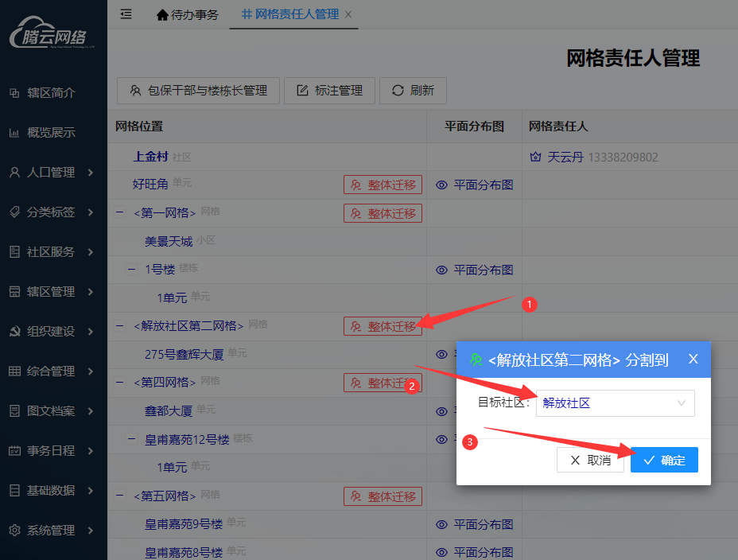Close the 分割到 dialog
738x560 pixels.
tap(693, 359)
